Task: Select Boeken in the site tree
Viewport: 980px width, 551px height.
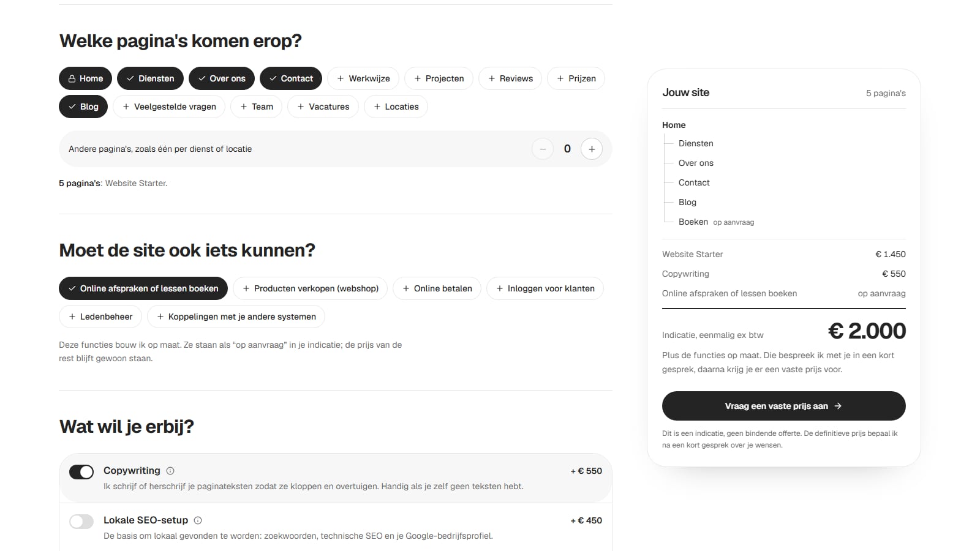Action: [x=693, y=222]
